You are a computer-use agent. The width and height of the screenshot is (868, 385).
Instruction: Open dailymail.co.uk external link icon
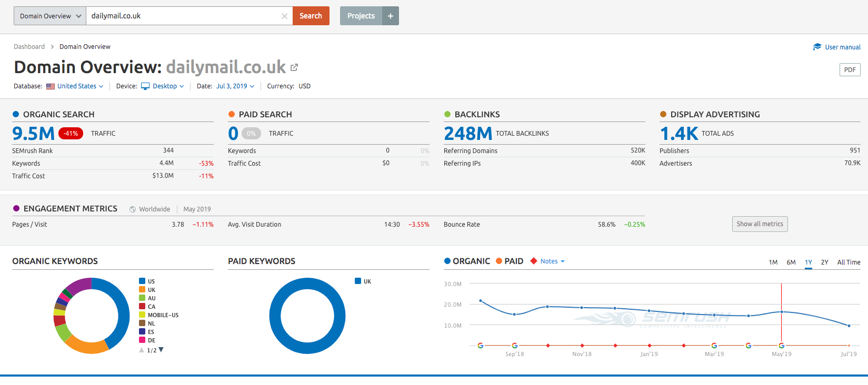click(294, 67)
